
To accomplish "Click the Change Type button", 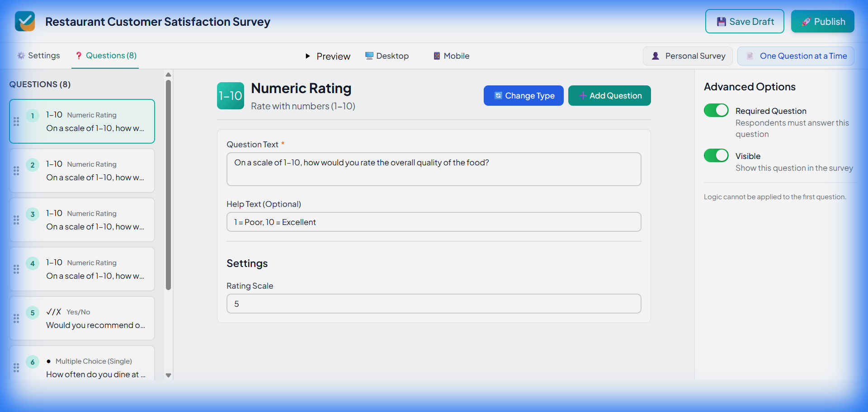I will coord(524,95).
